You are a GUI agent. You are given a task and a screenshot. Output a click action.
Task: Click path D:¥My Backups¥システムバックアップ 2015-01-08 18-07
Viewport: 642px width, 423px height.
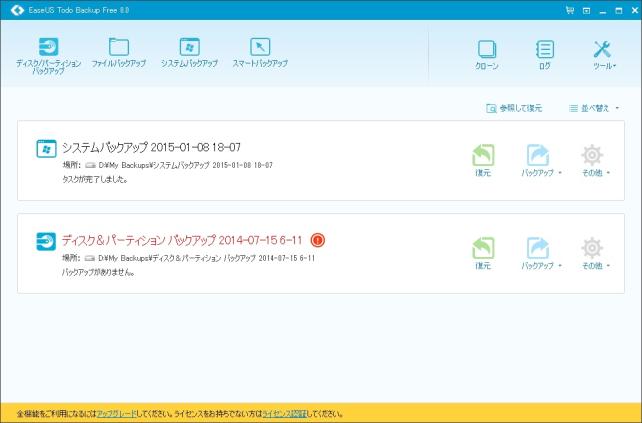[x=185, y=165]
